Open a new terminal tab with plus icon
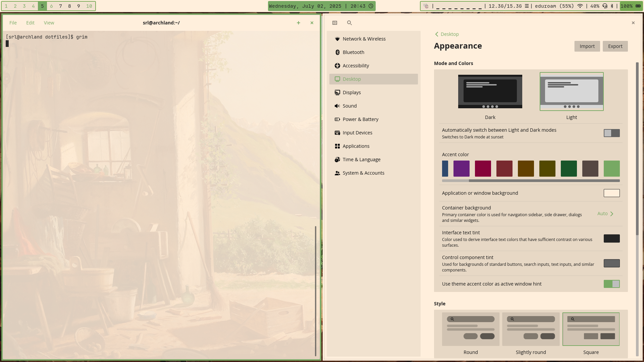 click(x=298, y=23)
